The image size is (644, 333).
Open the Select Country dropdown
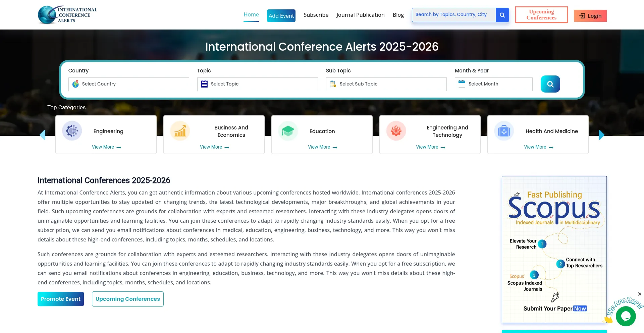[x=129, y=84]
